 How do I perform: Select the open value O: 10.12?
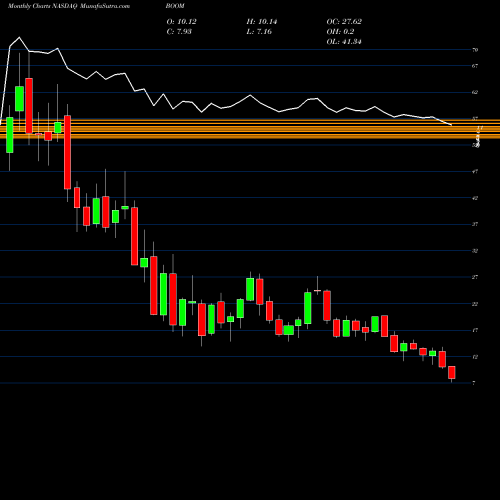(182, 22)
